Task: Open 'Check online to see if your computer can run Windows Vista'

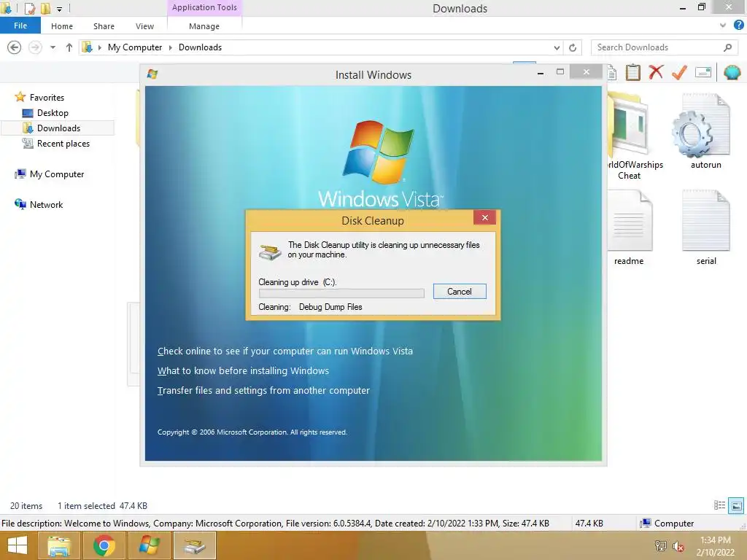Action: click(x=285, y=351)
